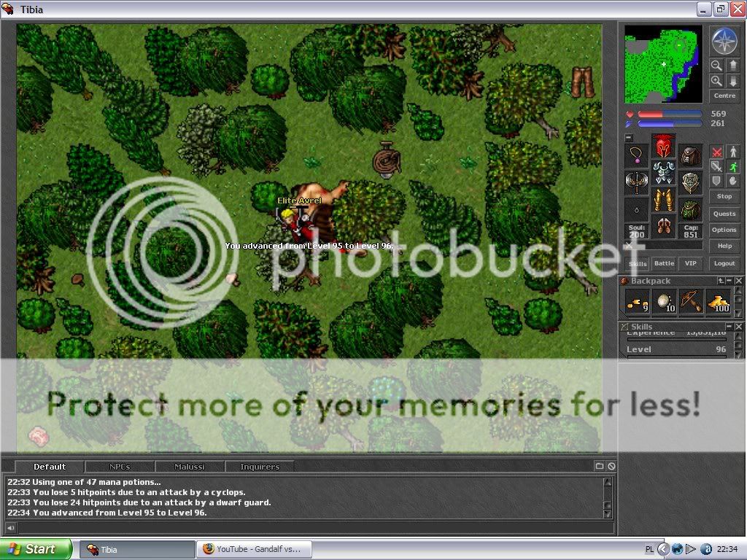This screenshot has width=747, height=560.
Task: Select the golden legs in the legs slot
Action: (x=664, y=200)
